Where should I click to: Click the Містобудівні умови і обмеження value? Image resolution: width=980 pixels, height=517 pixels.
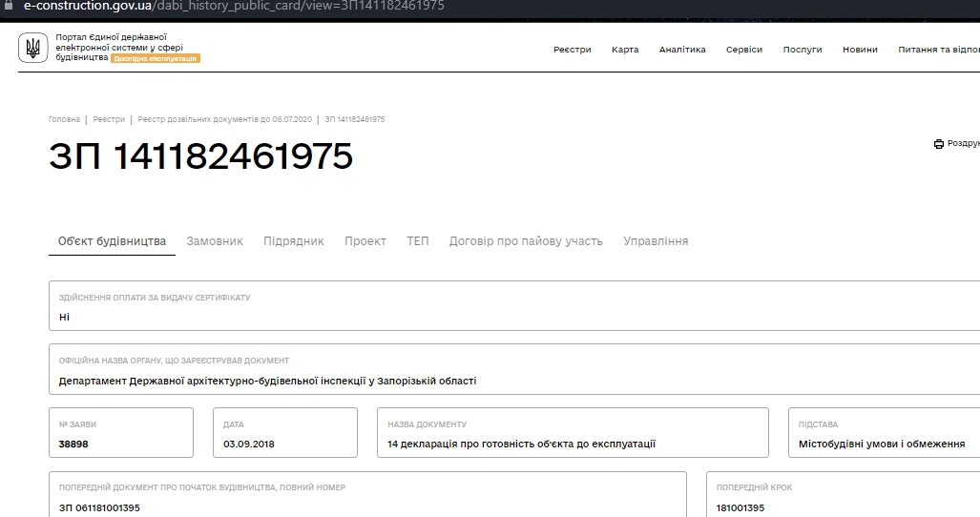tap(882, 444)
